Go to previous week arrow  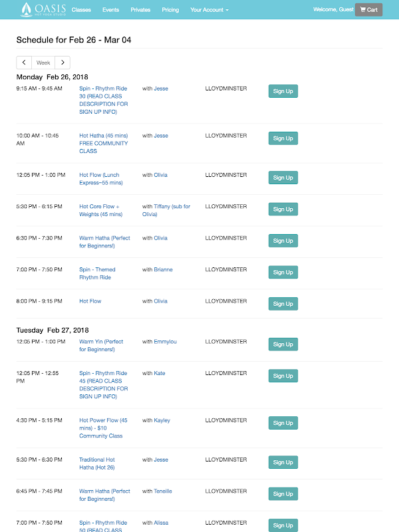(24, 63)
